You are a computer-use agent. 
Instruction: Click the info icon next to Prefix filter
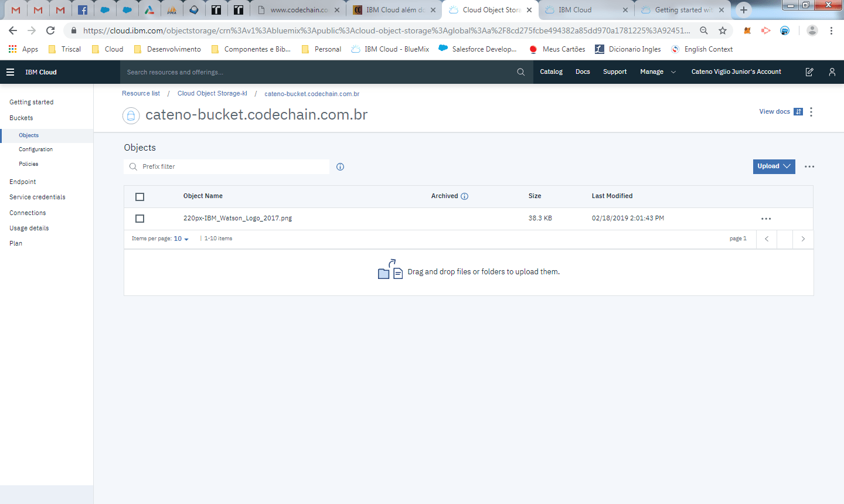click(341, 167)
